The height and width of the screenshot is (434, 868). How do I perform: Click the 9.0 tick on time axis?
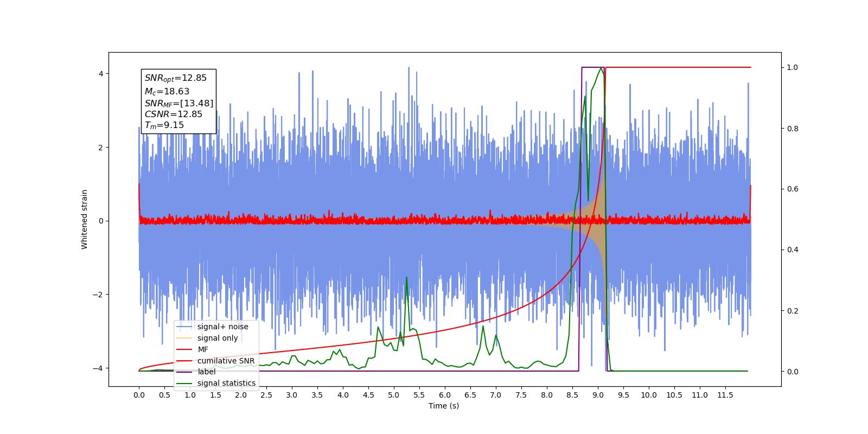598,395
